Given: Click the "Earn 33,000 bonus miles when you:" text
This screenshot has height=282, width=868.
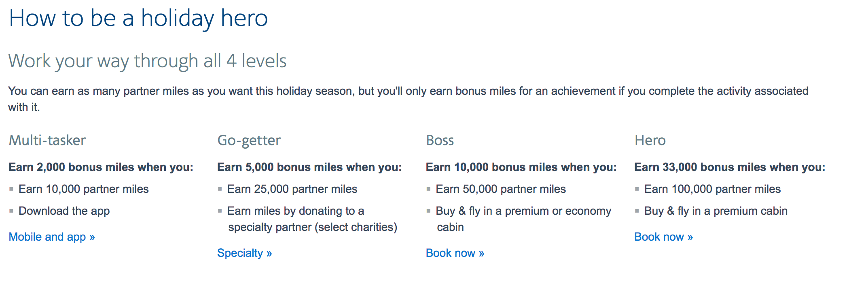Looking at the screenshot, I should [x=730, y=167].
